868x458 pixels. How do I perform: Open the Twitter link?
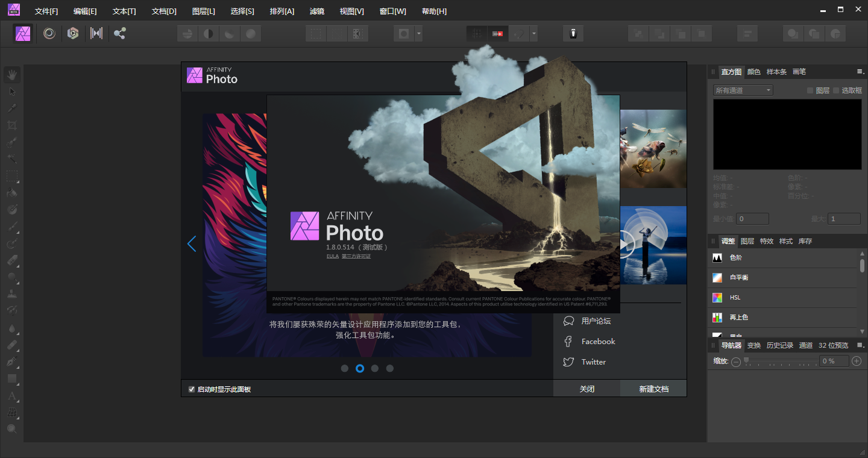tap(593, 362)
